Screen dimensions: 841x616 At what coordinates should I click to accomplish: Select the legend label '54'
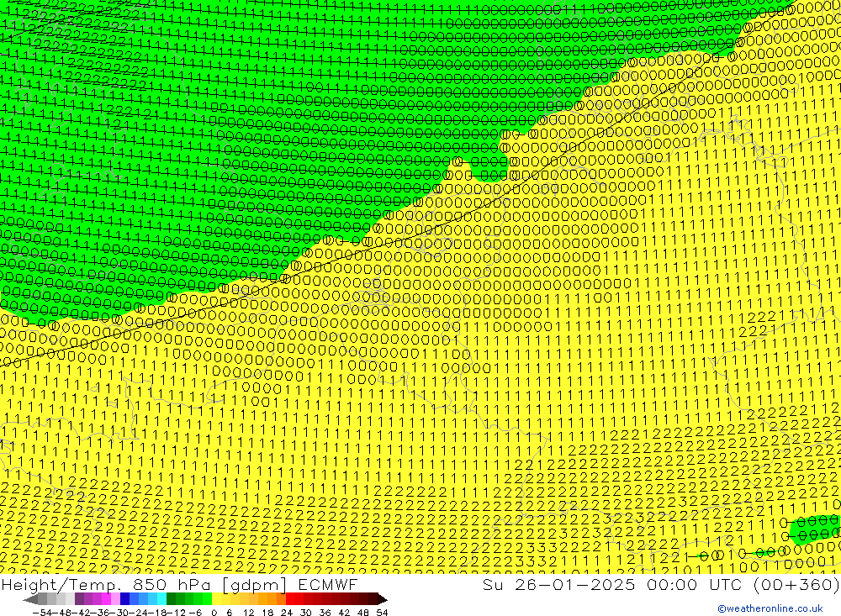pos(382,613)
